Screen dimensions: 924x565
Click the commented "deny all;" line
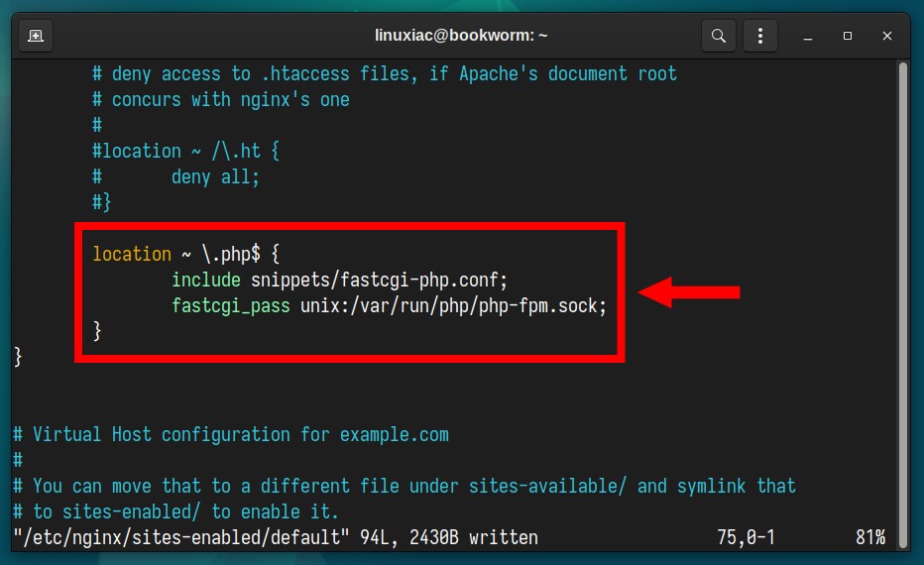175,176
